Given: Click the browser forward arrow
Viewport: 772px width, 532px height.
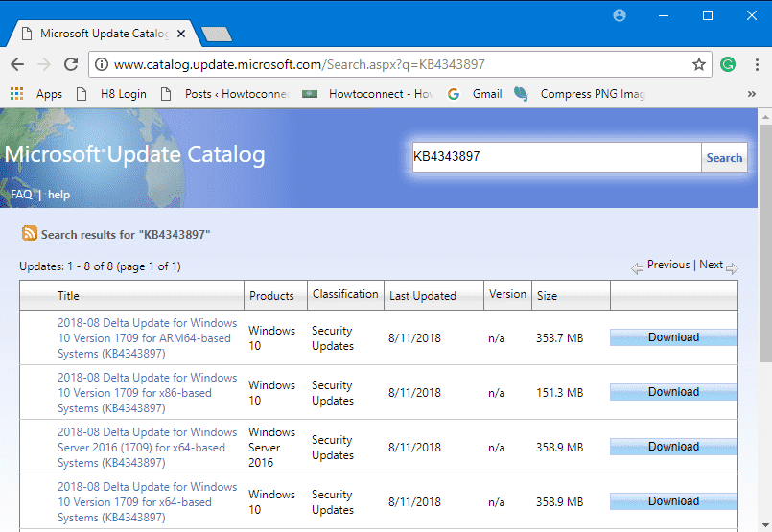Looking at the screenshot, I should point(44,64).
